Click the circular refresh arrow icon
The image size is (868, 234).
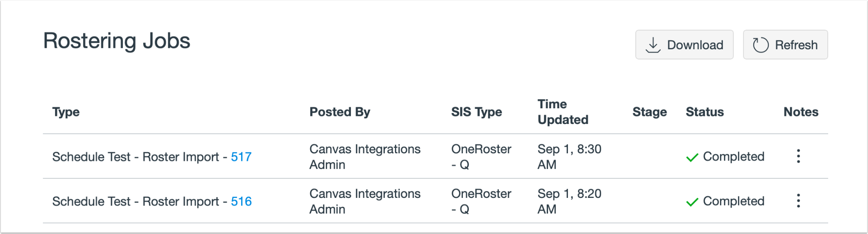pyautogui.click(x=760, y=45)
